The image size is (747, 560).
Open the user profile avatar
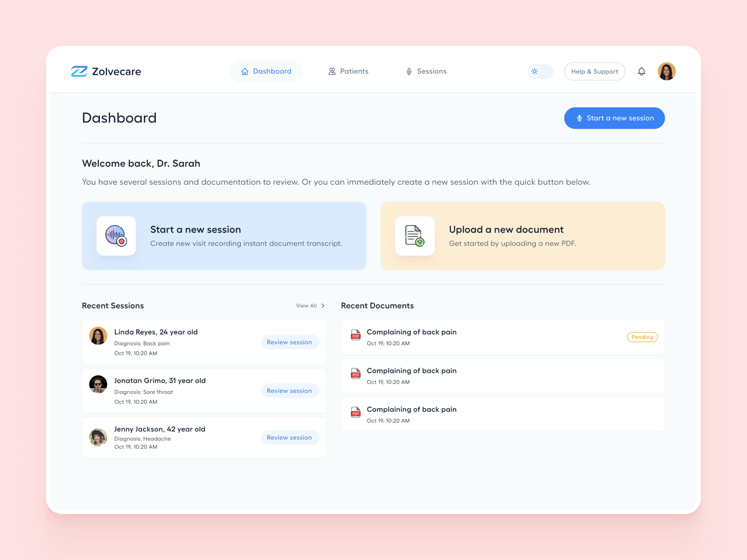tap(666, 71)
